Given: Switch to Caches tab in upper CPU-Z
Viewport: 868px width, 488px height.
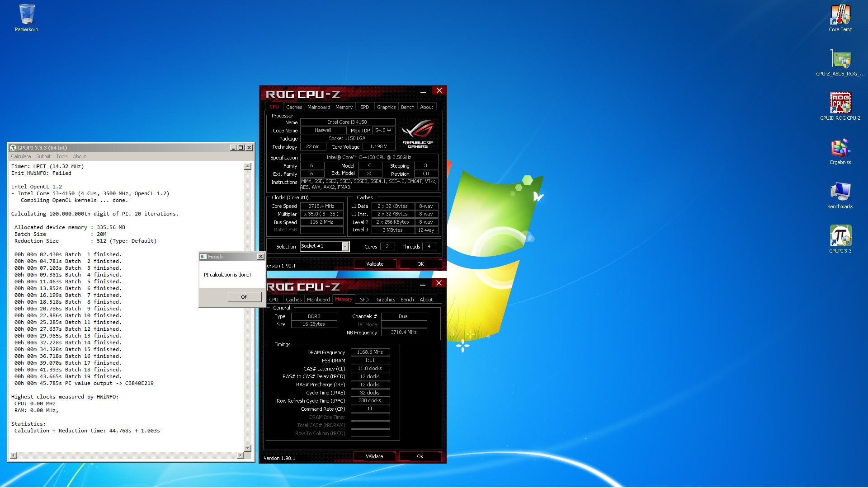Looking at the screenshot, I should point(294,107).
